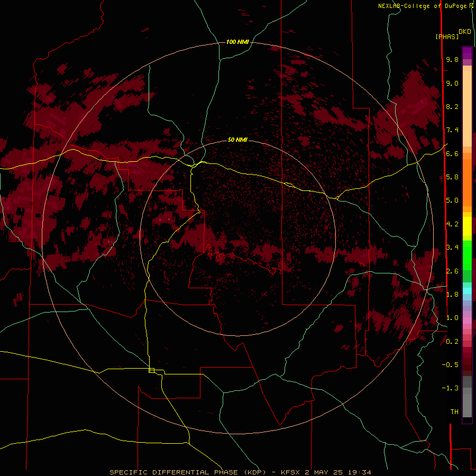
Task: Click the 1.0 scale value
Action: pos(452,318)
